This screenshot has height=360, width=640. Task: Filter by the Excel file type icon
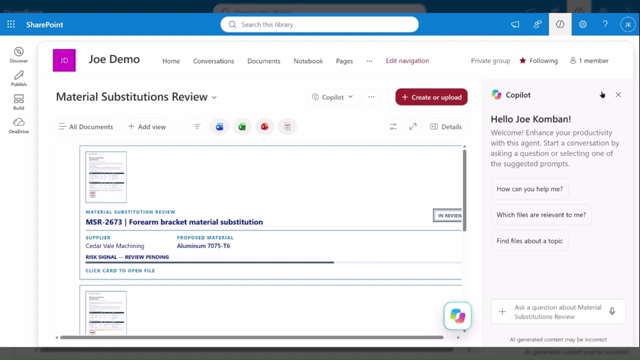pyautogui.click(x=242, y=127)
